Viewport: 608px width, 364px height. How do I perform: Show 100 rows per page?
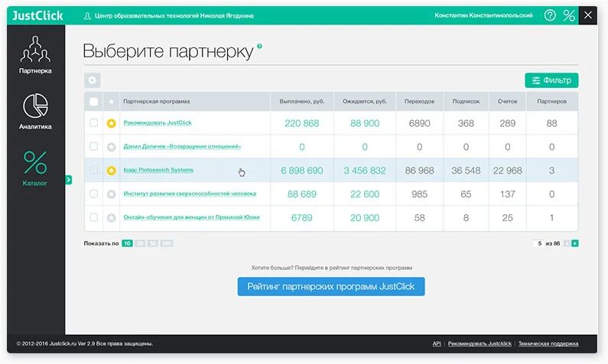(167, 243)
